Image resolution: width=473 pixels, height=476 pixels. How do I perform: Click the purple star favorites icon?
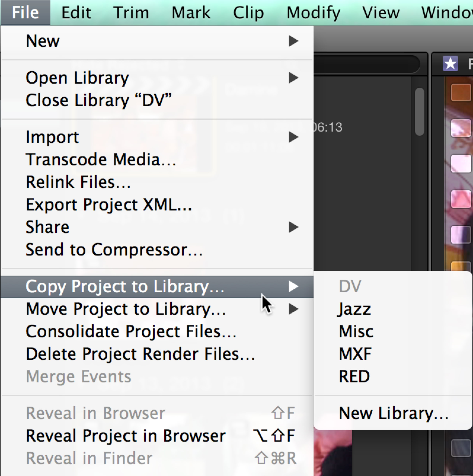(x=450, y=64)
